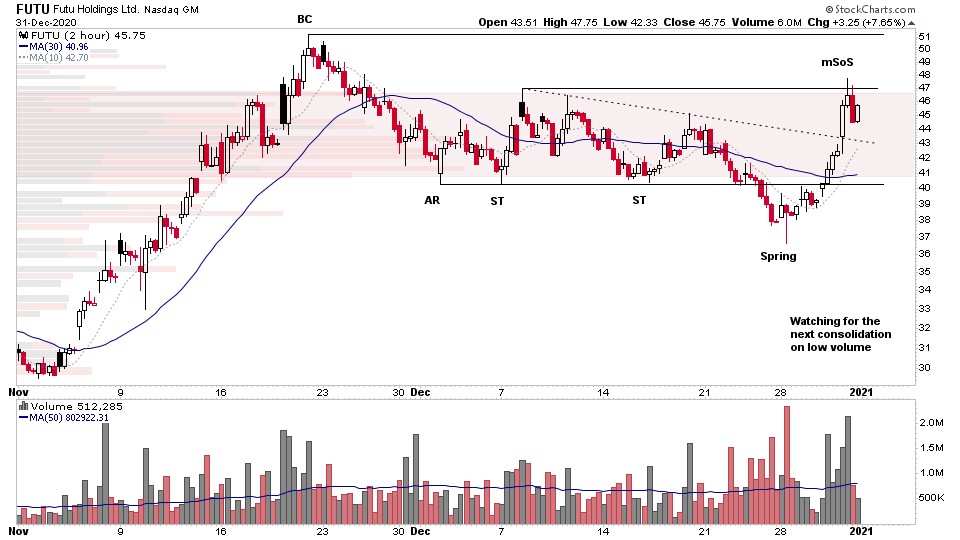Click the green up-arrow change indicator
Screen dimensions: 960x540
[x=912, y=23]
